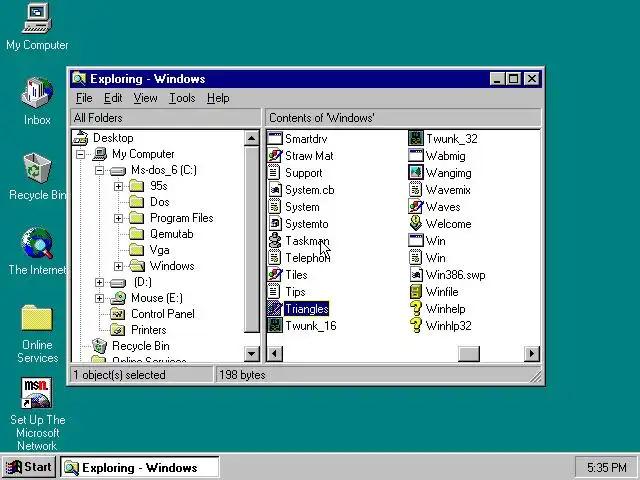Expand the Mouse (E:) drive node
The width and height of the screenshot is (640, 480).
click(x=99, y=298)
